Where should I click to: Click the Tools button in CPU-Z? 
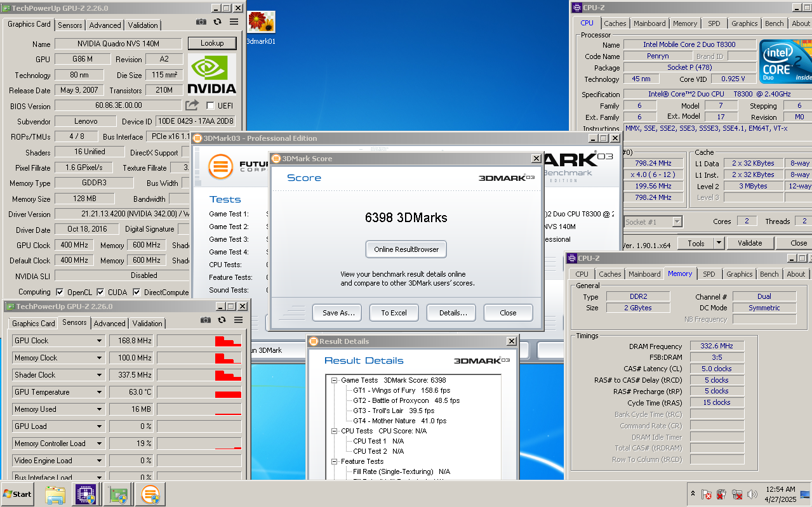[x=696, y=243]
